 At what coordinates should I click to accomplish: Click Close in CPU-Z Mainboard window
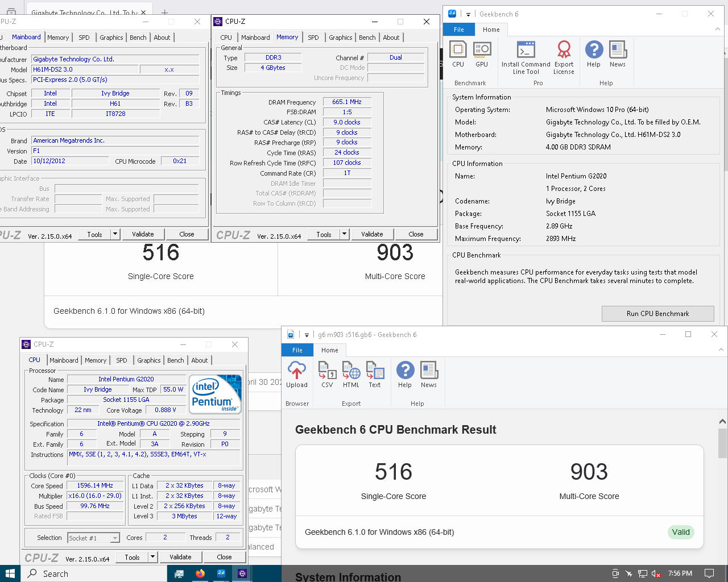point(187,234)
